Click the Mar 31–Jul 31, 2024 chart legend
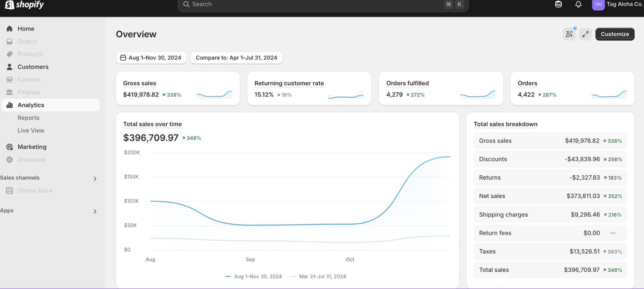The height and width of the screenshot is (289, 644). (x=318, y=277)
